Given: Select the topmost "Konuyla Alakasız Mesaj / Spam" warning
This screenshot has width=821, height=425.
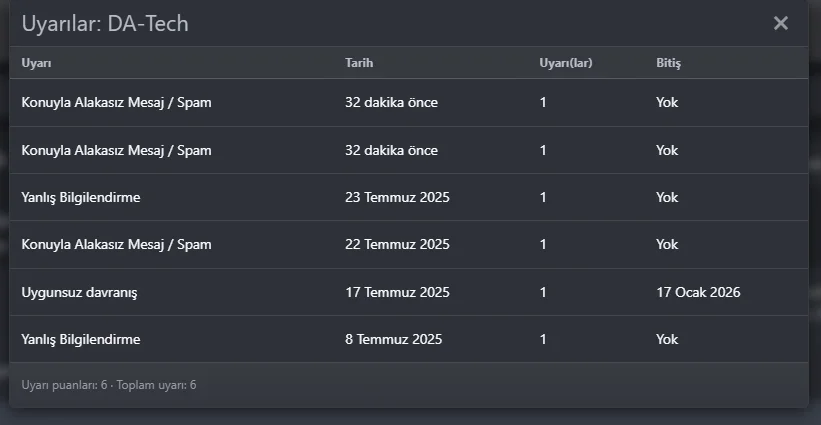Looking at the screenshot, I should [116, 102].
